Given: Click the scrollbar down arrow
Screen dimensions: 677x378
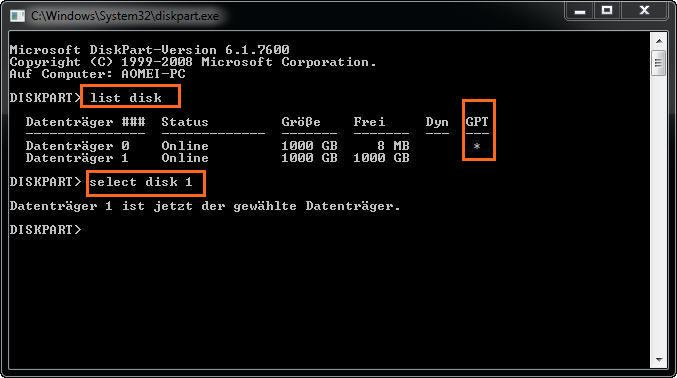Looking at the screenshot, I should click(x=659, y=360).
